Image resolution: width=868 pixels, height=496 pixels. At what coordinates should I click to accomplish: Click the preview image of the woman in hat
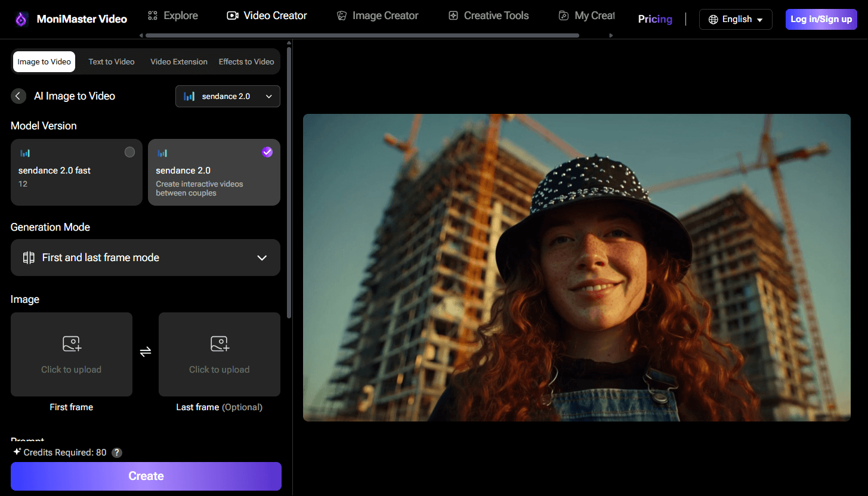tap(576, 267)
